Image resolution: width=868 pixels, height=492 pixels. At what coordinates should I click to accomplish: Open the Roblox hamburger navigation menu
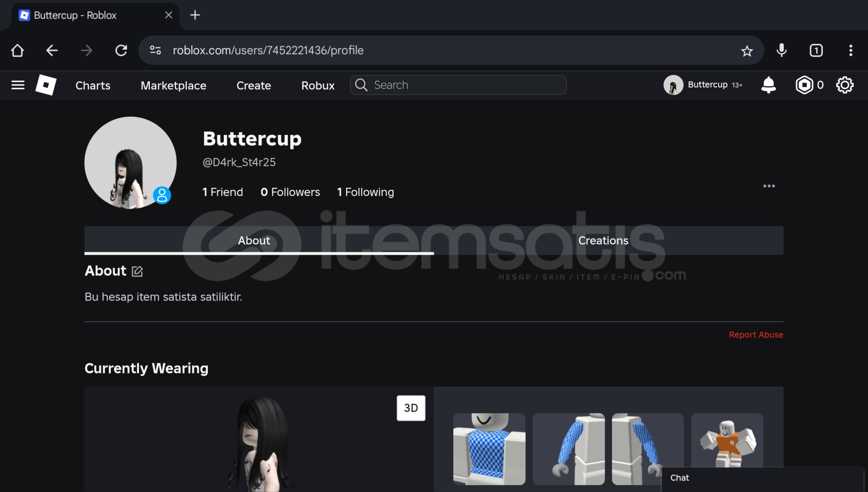[18, 85]
